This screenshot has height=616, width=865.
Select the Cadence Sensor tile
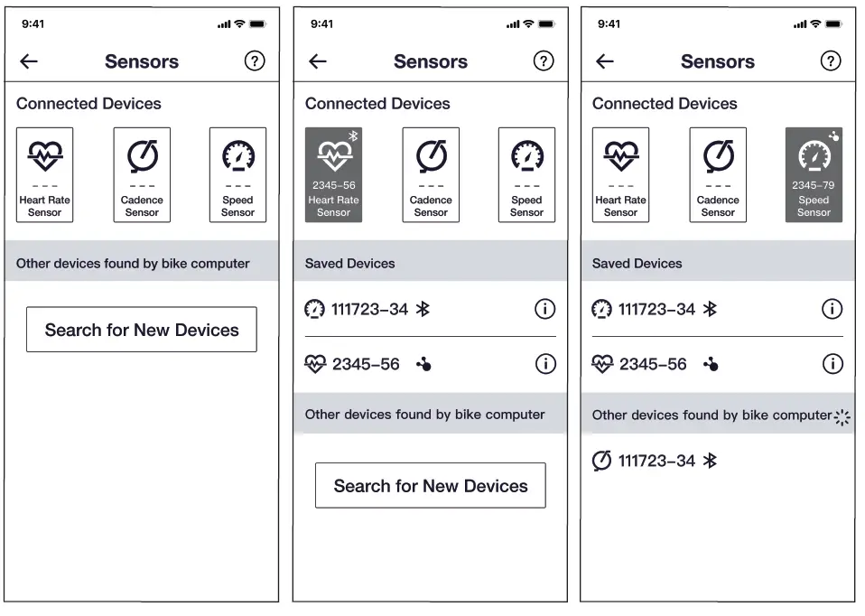pos(142,175)
